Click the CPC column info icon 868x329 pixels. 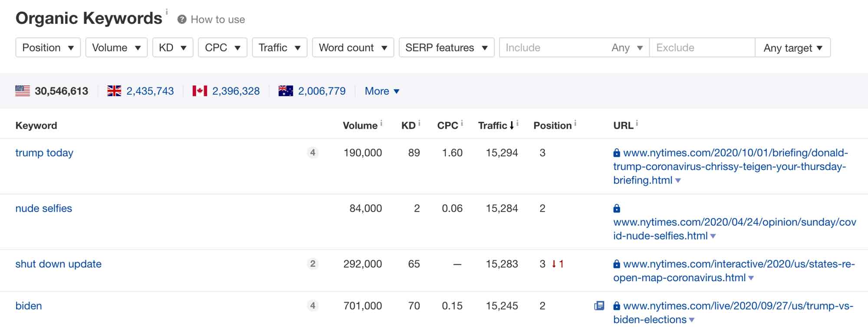point(462,123)
